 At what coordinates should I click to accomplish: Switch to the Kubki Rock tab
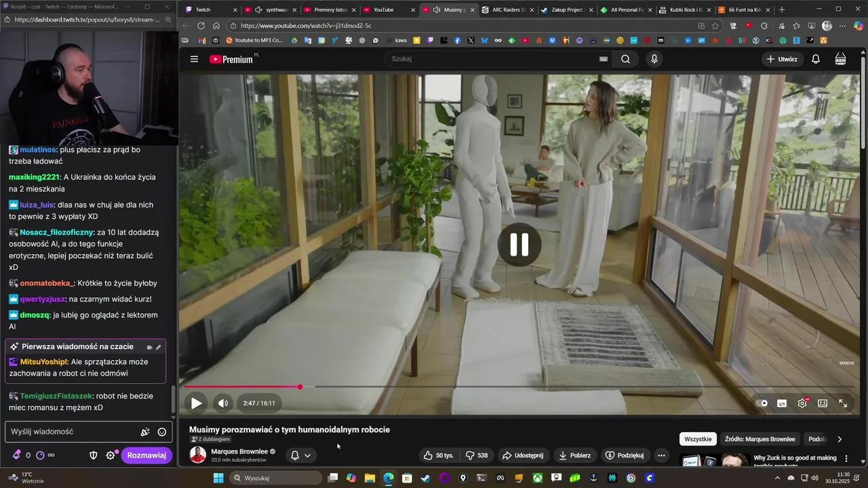pos(684,9)
